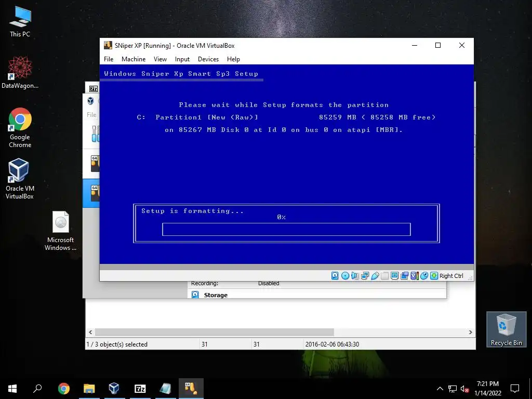Image resolution: width=532 pixels, height=399 pixels.
Task: Click the SNiper XP window title icon
Action: [x=108, y=46]
